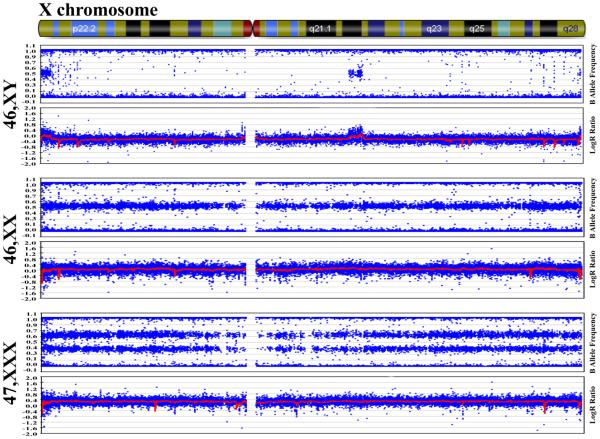This screenshot has height=439, width=600.
Task: Click the q25 band label
Action: [x=477, y=29]
